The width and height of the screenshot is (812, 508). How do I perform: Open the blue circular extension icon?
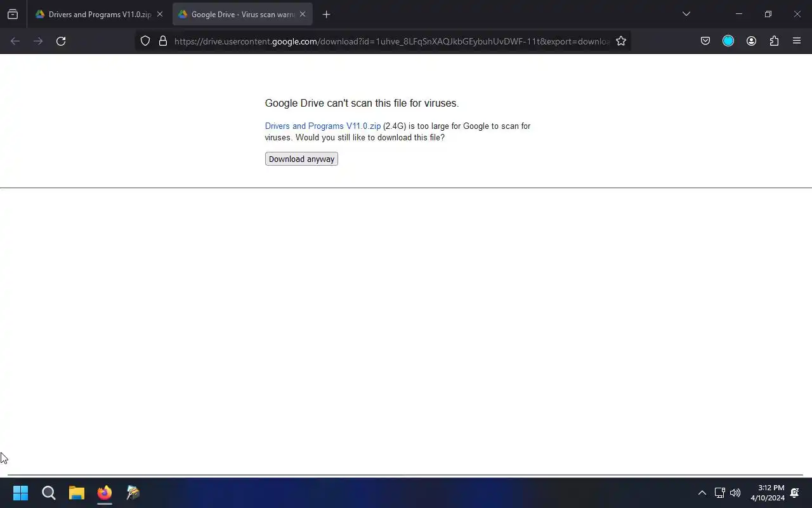(x=728, y=41)
